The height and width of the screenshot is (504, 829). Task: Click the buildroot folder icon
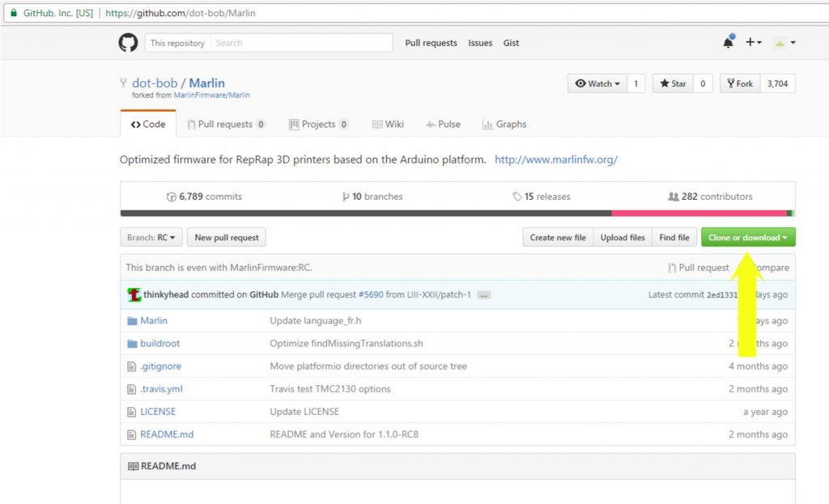pos(132,343)
